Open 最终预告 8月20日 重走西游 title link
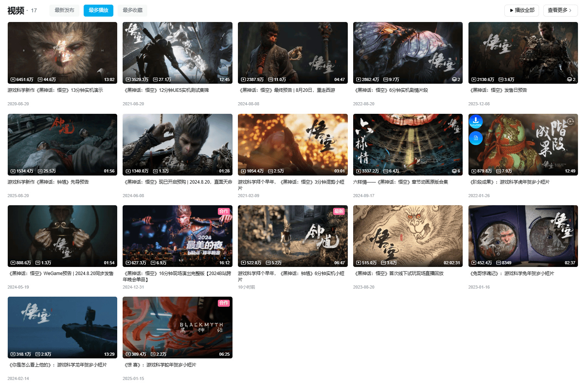This screenshot has width=588, height=385. click(x=287, y=90)
